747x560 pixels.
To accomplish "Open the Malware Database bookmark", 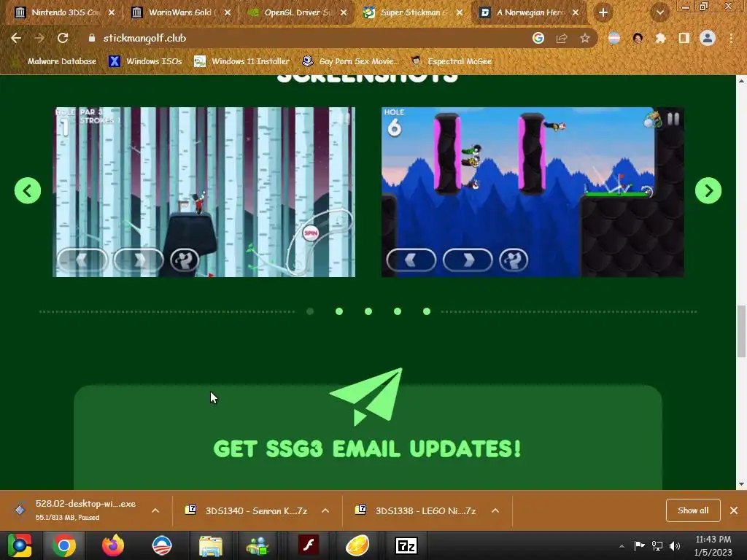I will tap(55, 61).
